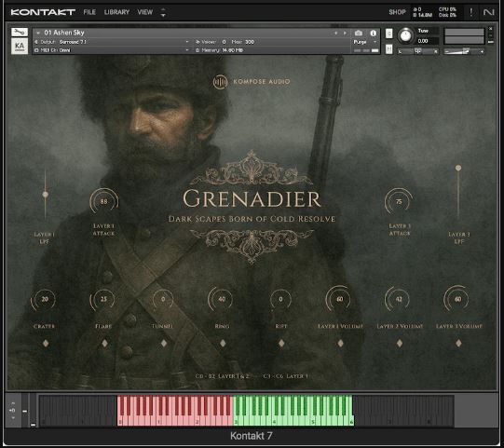
Task: Toggle the diamond under Tunnel
Action: point(164,344)
